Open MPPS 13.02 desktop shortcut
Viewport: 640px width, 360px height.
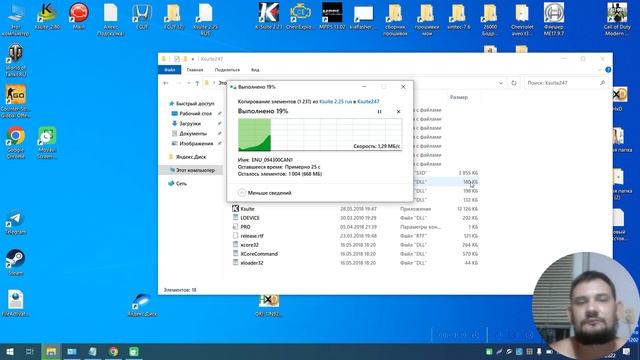(x=332, y=16)
